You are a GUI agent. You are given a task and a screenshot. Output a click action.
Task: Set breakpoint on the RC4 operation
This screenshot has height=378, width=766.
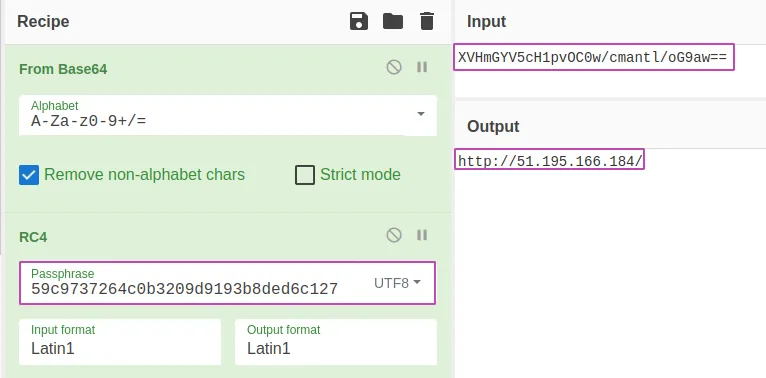click(422, 235)
